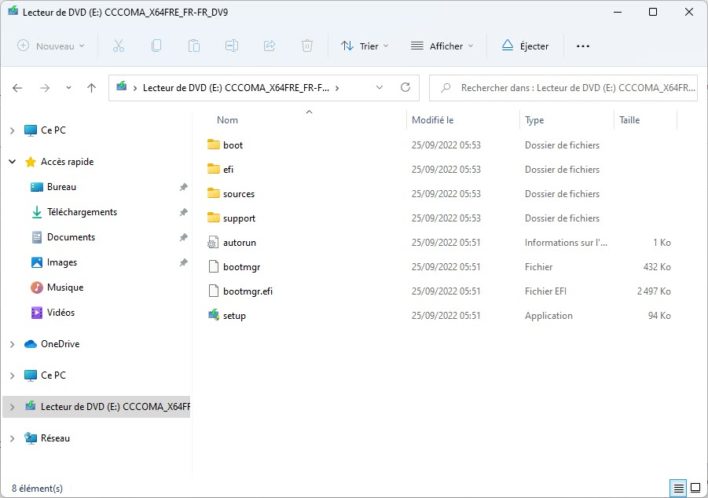This screenshot has width=708, height=498.
Task: Click the Share icon in toolbar
Action: 269,46
